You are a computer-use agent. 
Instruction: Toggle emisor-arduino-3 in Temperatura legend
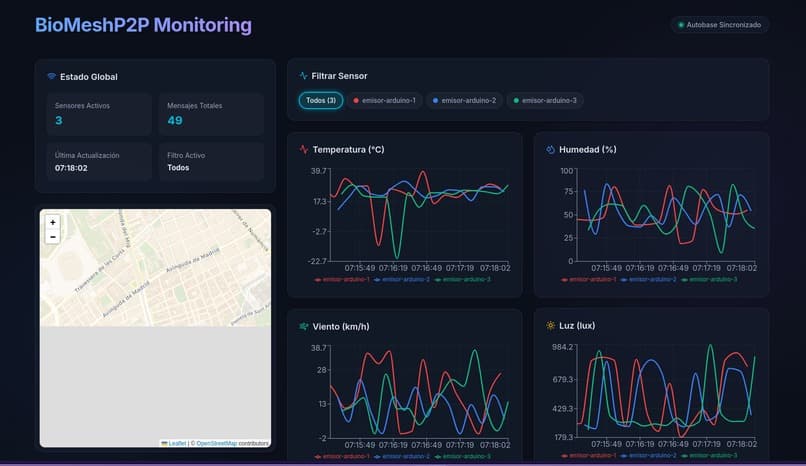click(x=463, y=279)
